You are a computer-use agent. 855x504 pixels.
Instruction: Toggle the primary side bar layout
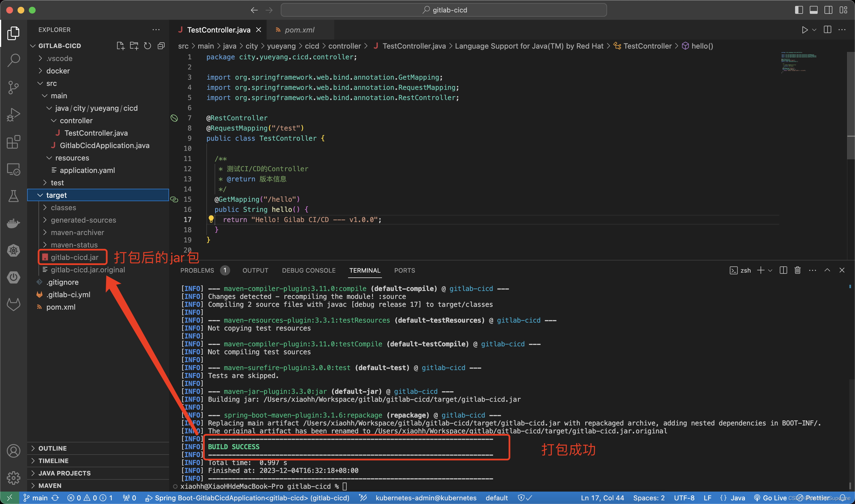[798, 10]
